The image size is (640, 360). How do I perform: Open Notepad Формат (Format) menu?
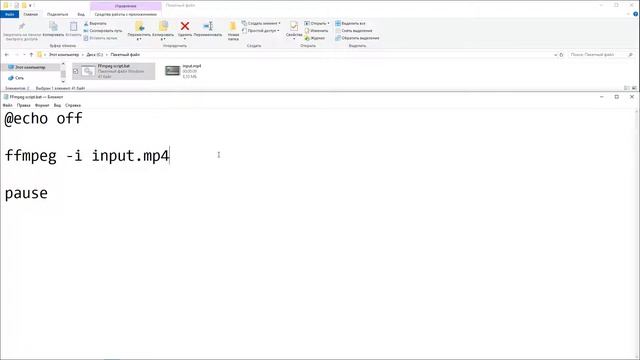click(x=42, y=105)
